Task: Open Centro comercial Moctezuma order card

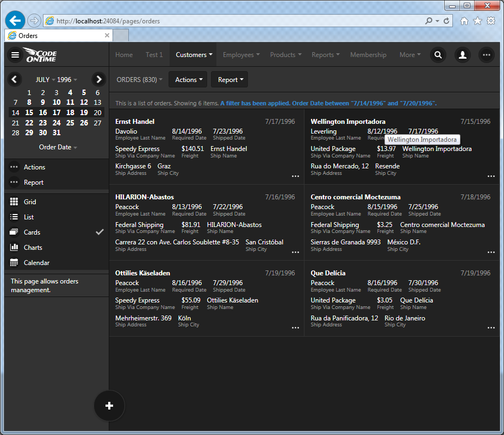Action: point(402,223)
